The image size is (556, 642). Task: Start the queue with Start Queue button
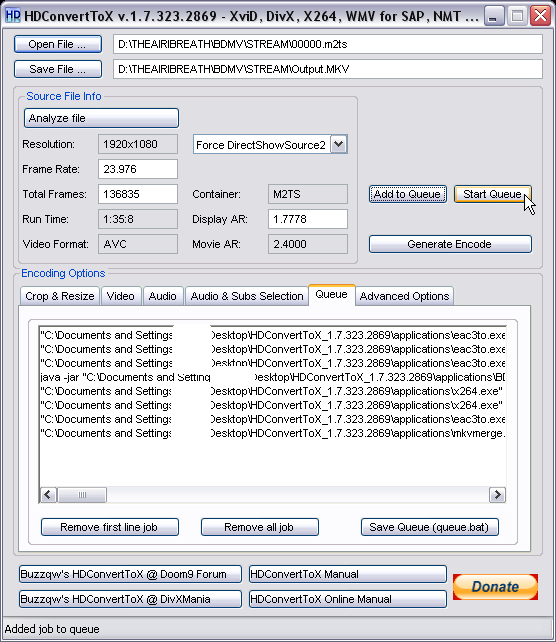493,194
